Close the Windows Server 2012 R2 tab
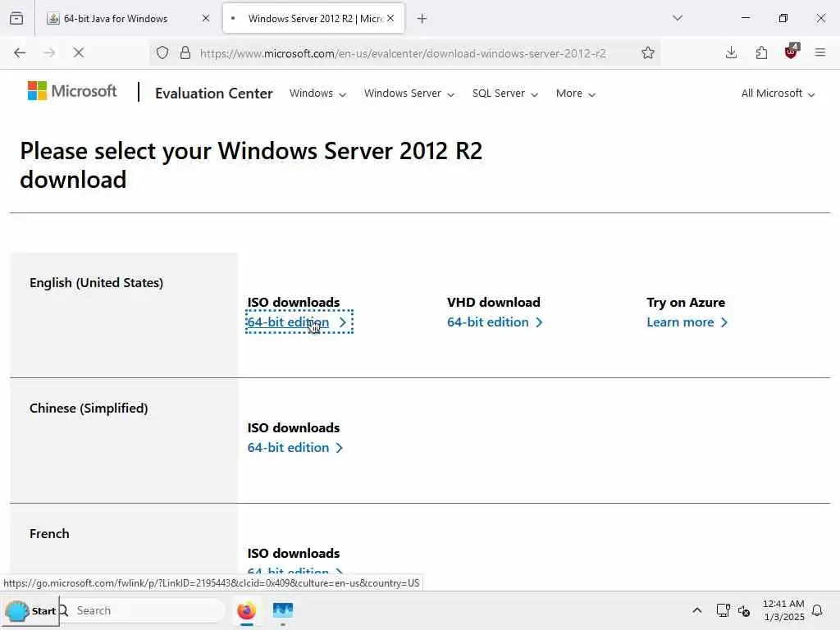The height and width of the screenshot is (630, 840). 390,18
